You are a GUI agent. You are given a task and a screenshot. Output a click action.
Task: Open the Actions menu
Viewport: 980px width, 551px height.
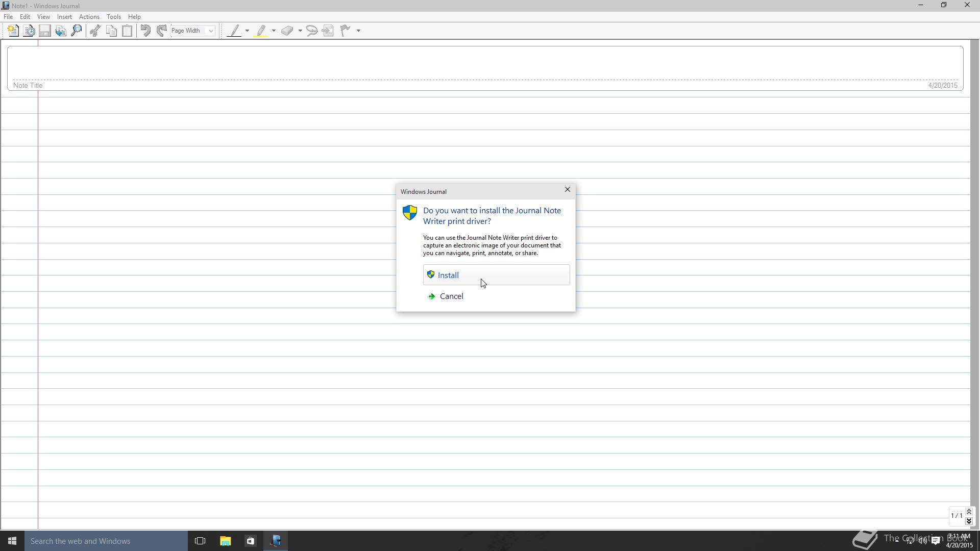point(89,17)
